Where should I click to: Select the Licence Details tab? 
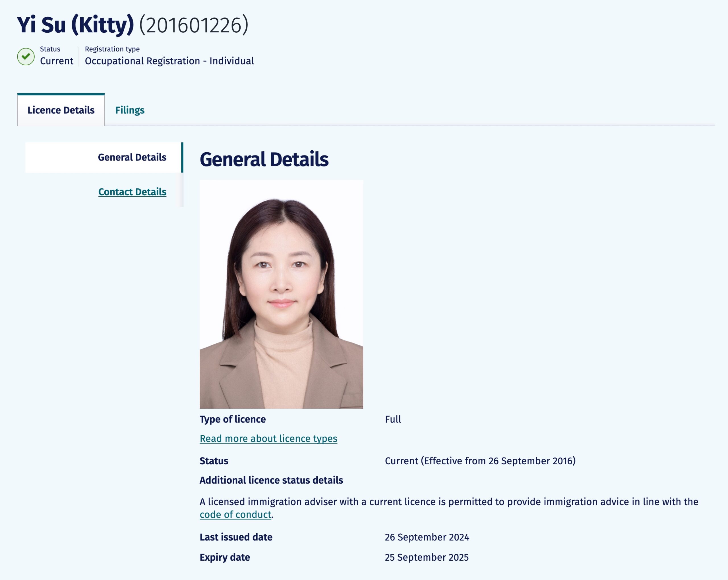coord(61,110)
